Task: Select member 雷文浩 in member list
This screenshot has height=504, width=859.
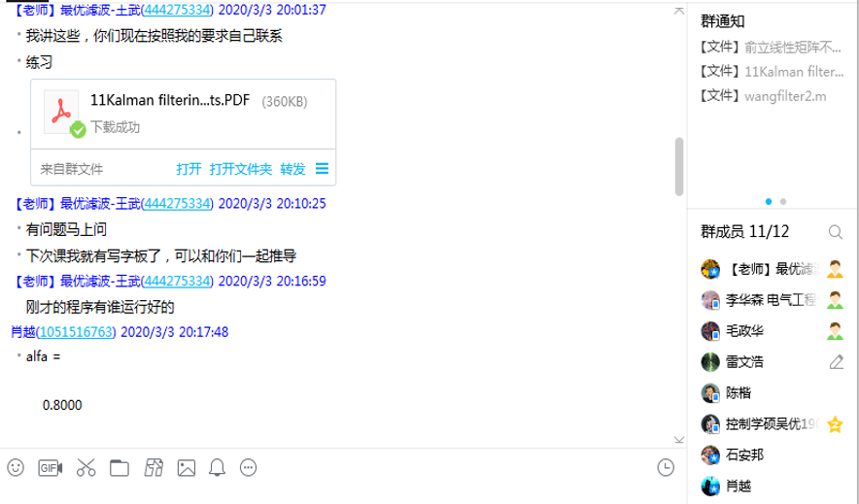Action: coord(772,361)
